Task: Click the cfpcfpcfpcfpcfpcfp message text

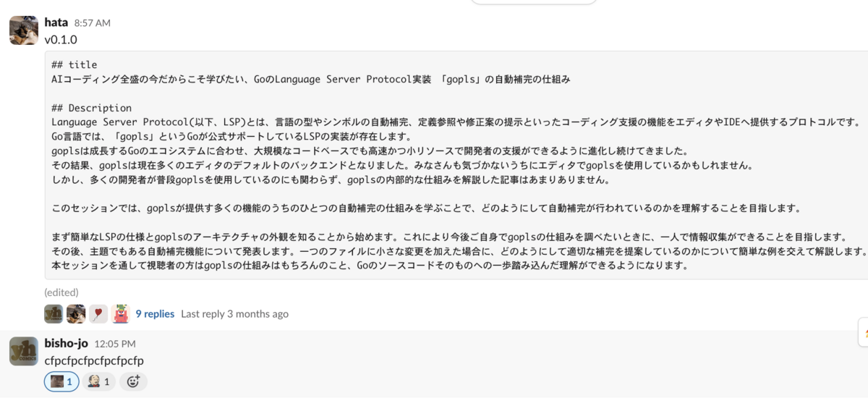Action: click(x=94, y=360)
